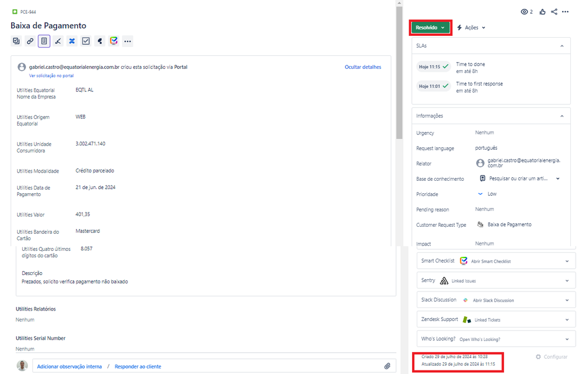Click Ocultar detalhes to hide details
Image resolution: width=588 pixels, height=374 pixels.
point(363,67)
